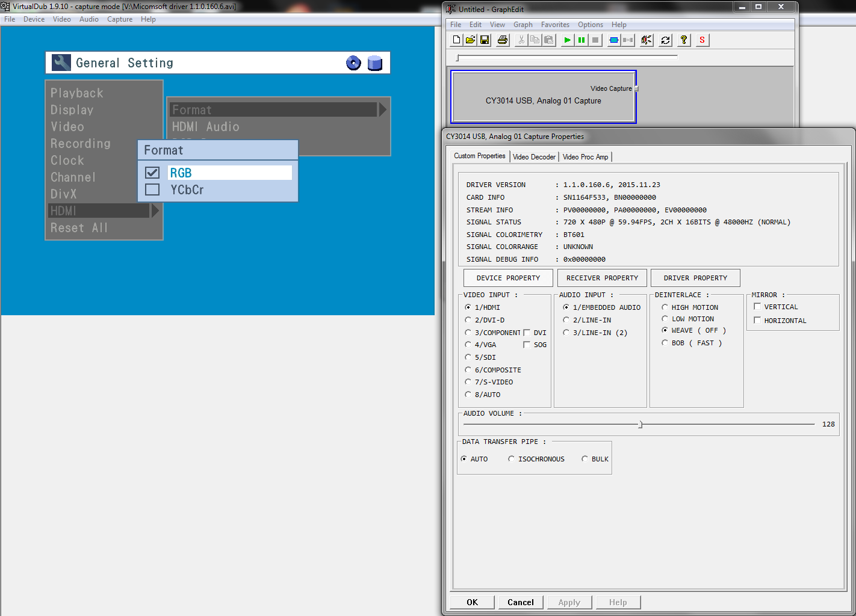Screen dimensions: 856x616
Task: Open a graph file via the folder icon
Action: 471,40
